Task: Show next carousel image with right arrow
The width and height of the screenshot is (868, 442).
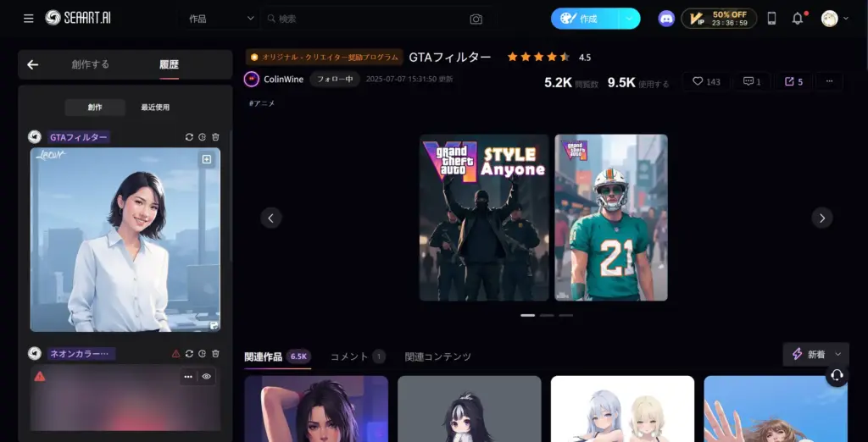Action: point(822,218)
